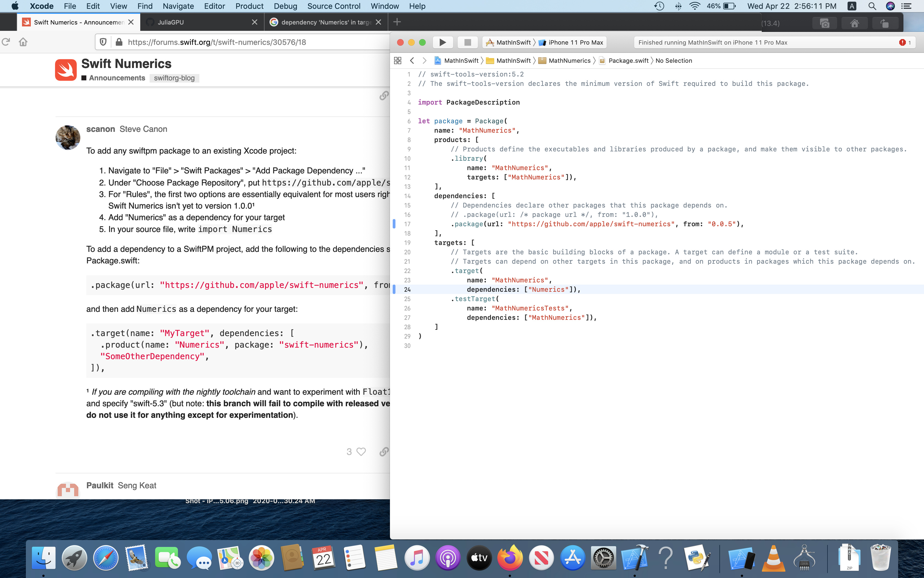Image resolution: width=924 pixels, height=578 pixels.
Task: Copy link to Steve Canon's post
Action: (384, 452)
